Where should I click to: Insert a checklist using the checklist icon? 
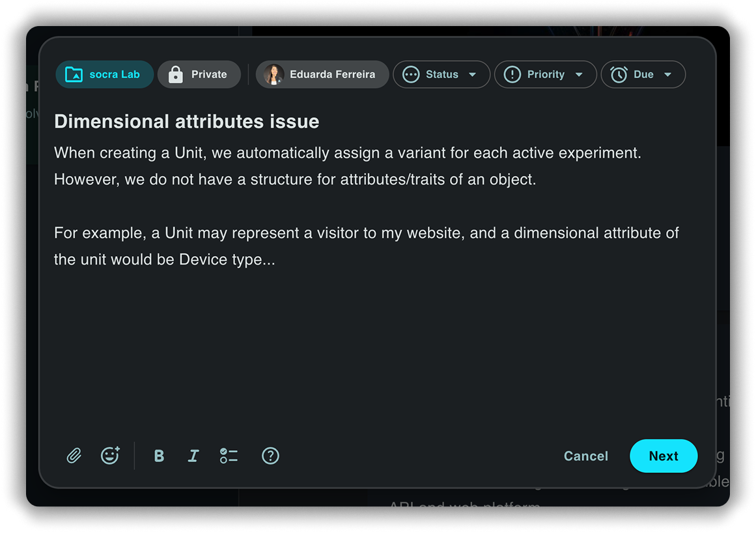coord(229,456)
